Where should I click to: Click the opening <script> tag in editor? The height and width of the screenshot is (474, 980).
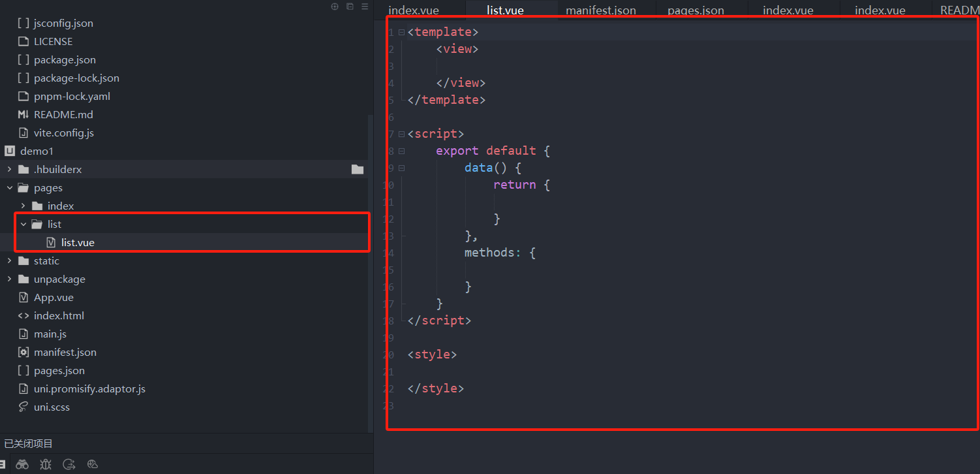point(436,134)
